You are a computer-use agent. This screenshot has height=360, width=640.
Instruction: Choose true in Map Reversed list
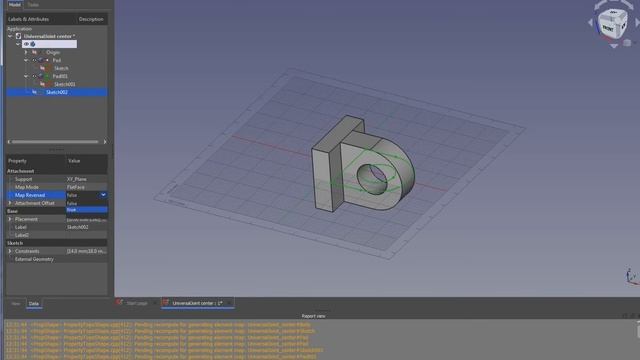coord(87,210)
